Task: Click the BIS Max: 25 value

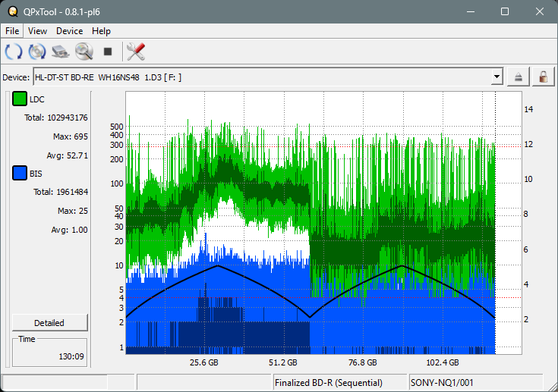Action: (x=73, y=211)
